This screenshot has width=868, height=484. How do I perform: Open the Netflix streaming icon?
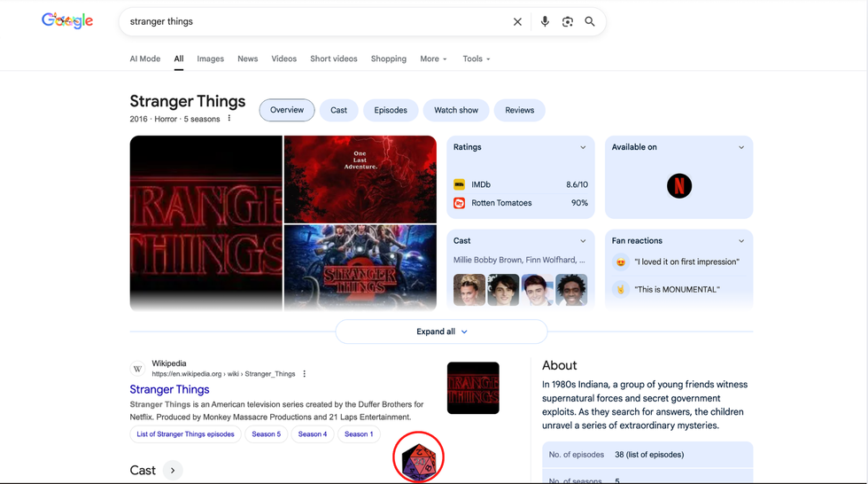click(679, 186)
